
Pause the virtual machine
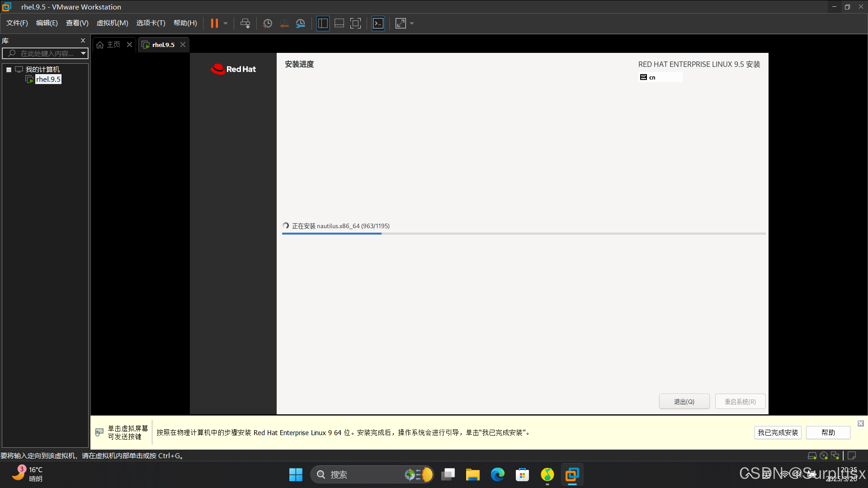(x=214, y=23)
